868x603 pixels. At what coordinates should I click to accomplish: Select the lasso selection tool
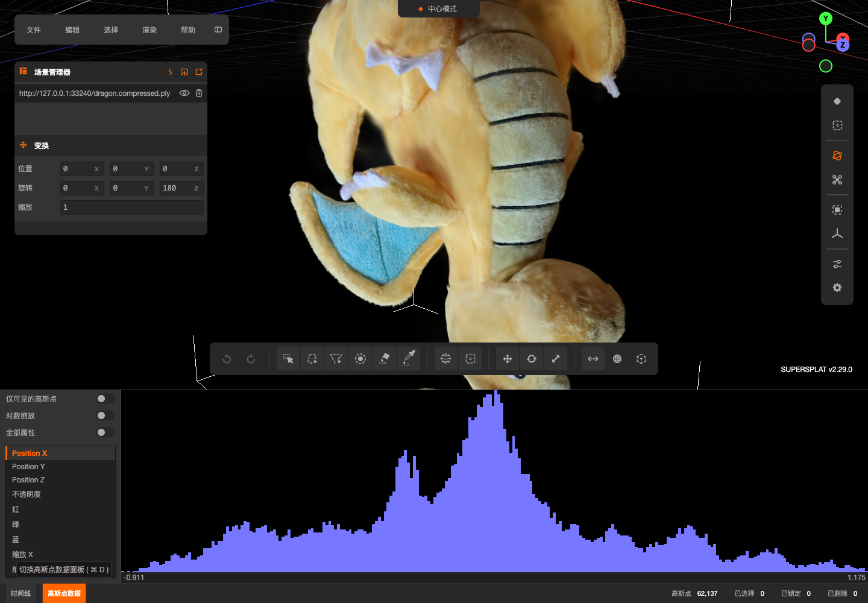click(x=312, y=359)
